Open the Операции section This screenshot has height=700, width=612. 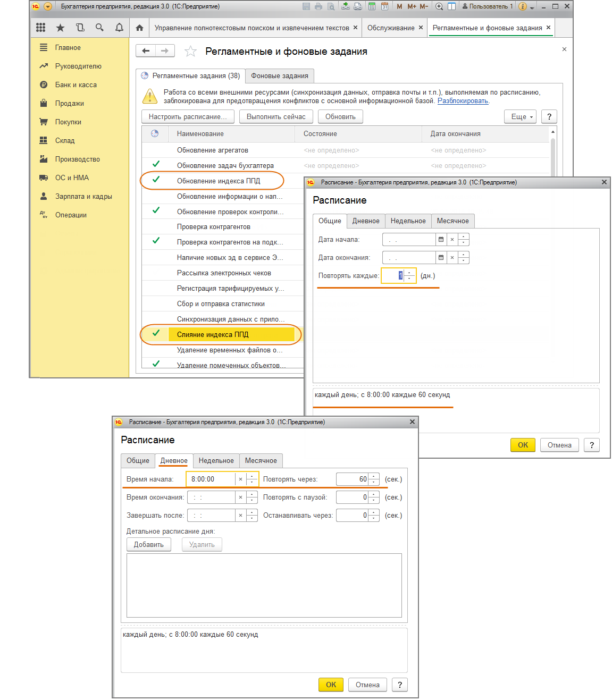[x=71, y=215]
